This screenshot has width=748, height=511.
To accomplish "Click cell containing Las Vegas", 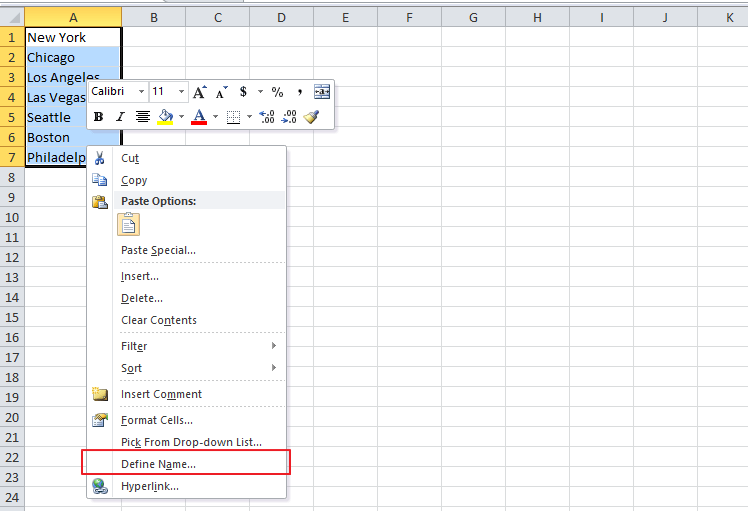I will [56, 97].
